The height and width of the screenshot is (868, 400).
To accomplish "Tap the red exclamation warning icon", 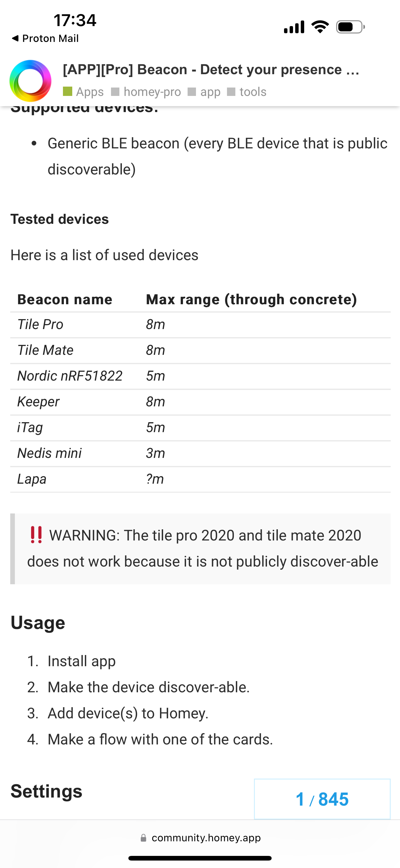I will (36, 535).
